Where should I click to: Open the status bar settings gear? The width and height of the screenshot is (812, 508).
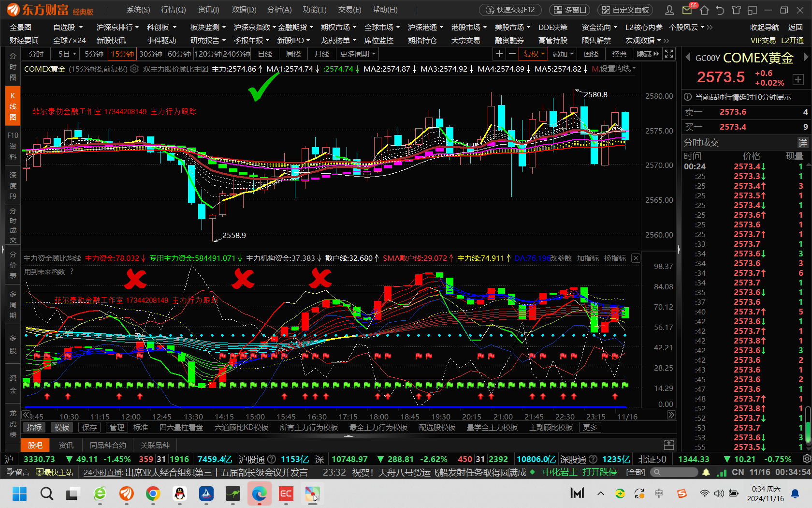click(x=807, y=459)
